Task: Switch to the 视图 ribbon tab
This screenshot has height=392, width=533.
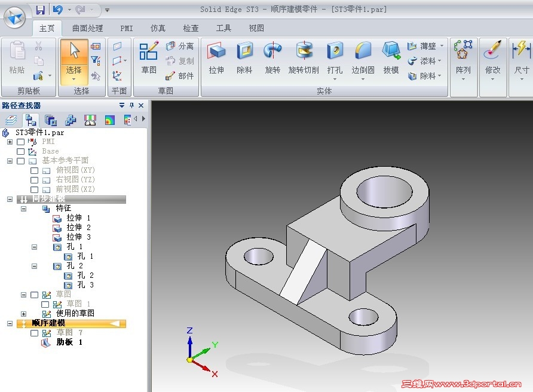Action: coord(256,28)
